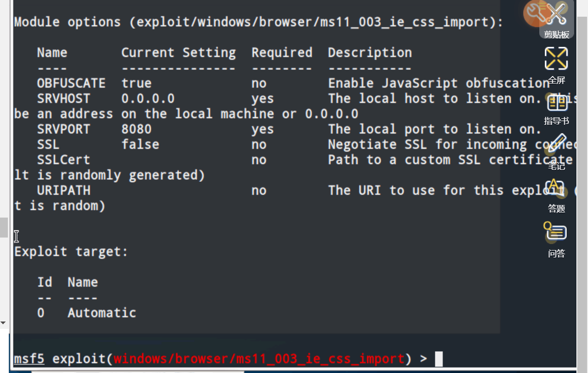Click the orange wrench tools icon

click(536, 13)
